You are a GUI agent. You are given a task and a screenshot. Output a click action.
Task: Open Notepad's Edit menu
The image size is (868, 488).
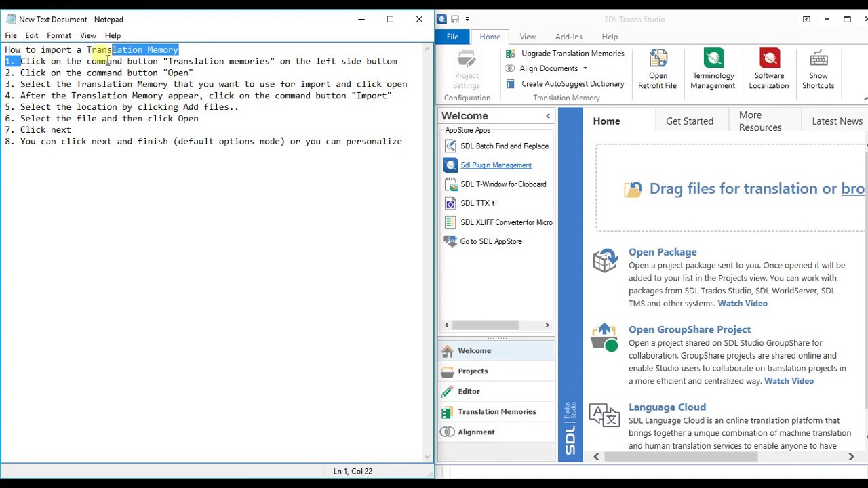(x=32, y=35)
